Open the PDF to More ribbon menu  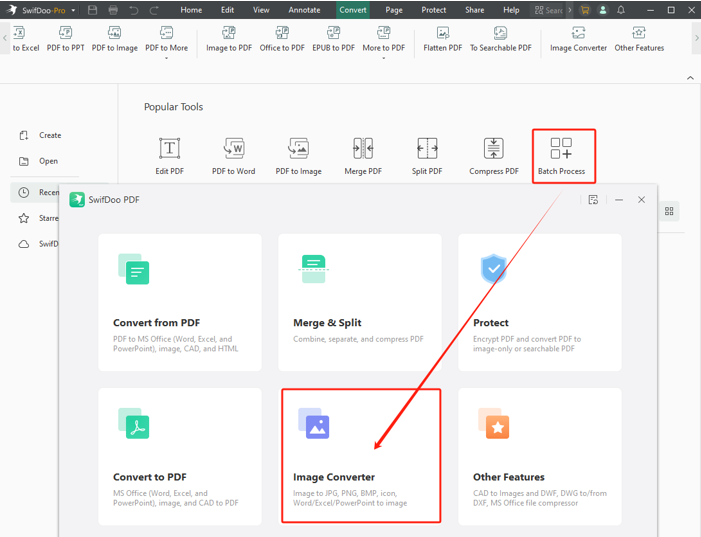click(166, 41)
